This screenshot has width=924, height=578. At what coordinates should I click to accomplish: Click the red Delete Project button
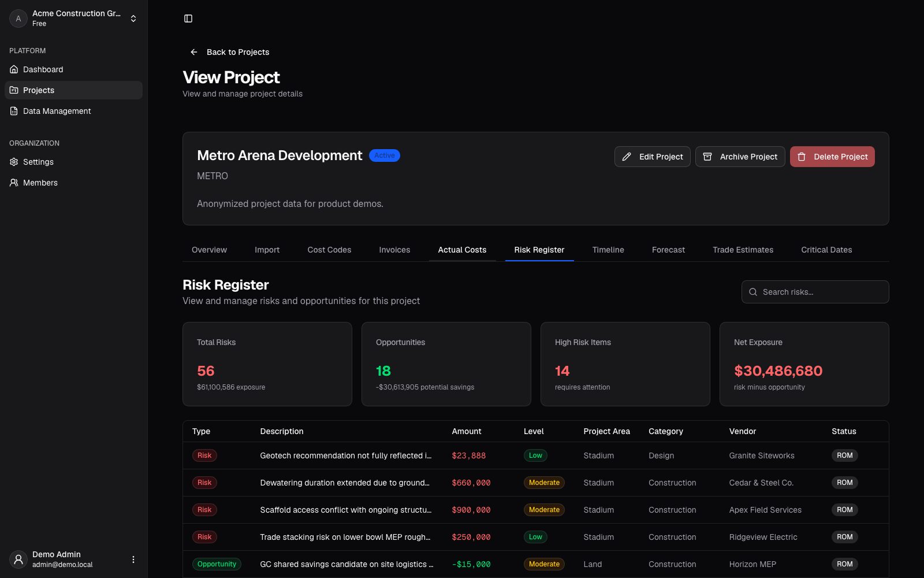tap(832, 157)
